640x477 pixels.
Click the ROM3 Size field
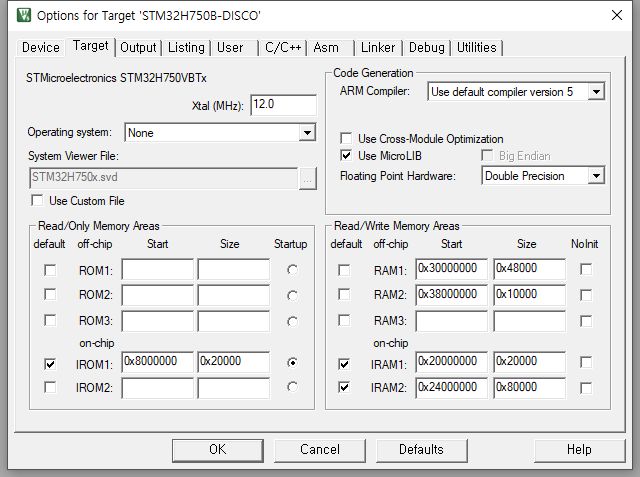coord(234,322)
